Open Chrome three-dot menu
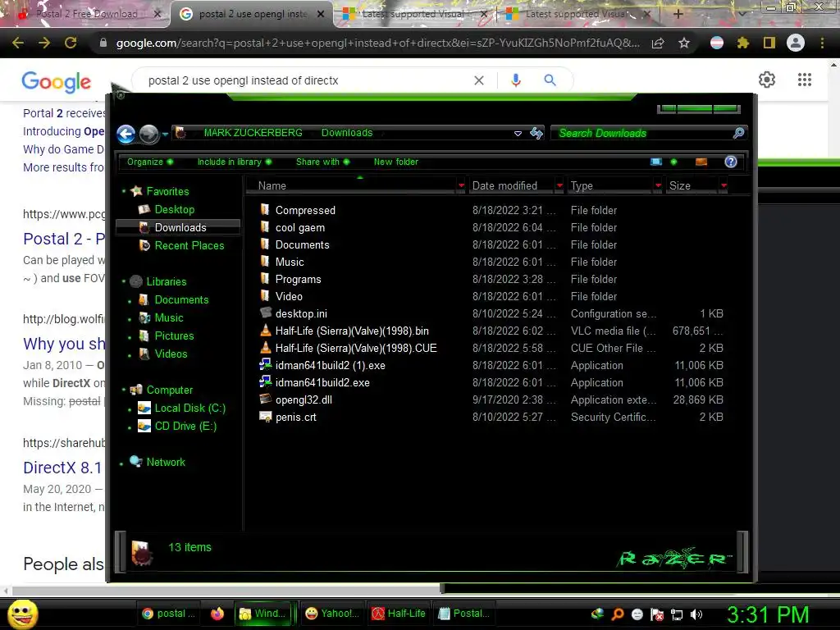Screen dimensions: 840x630 [822, 43]
